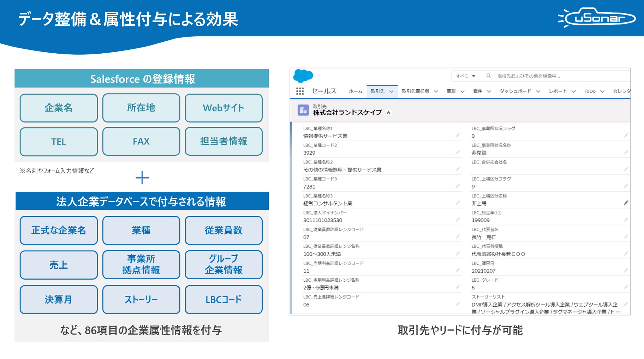
Task: Click the LBCコード box
Action: click(224, 300)
